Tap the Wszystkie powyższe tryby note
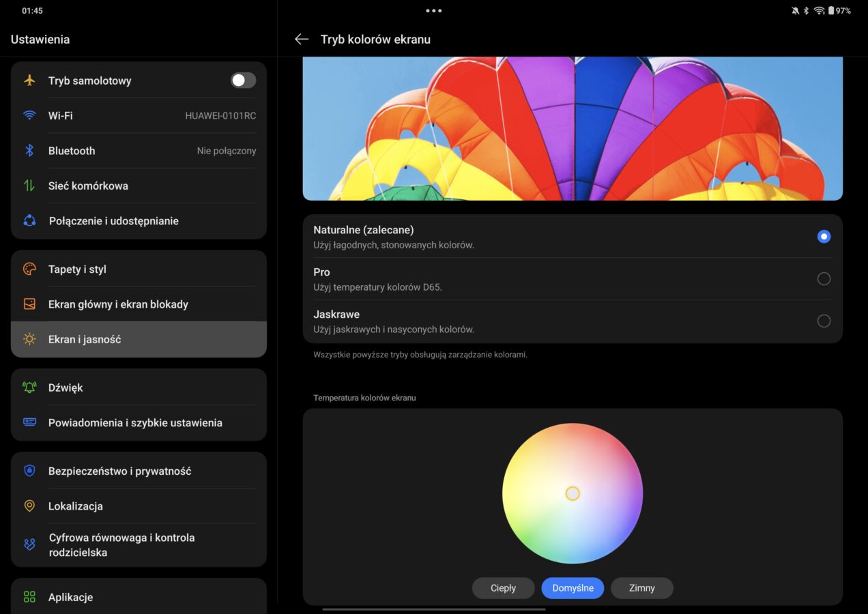 [420, 355]
